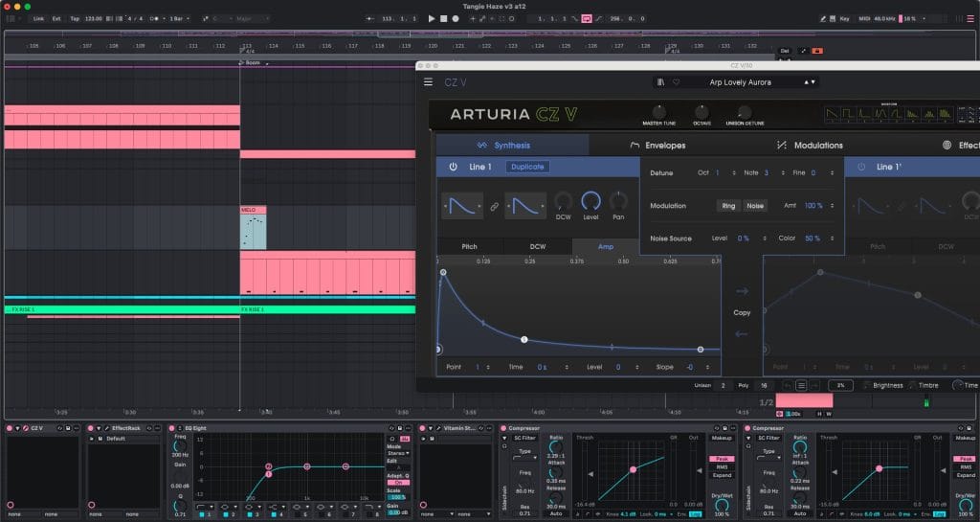This screenshot has width=980, height=522.
Task: Step the Noise Source Color 50% value
Action: click(832, 238)
